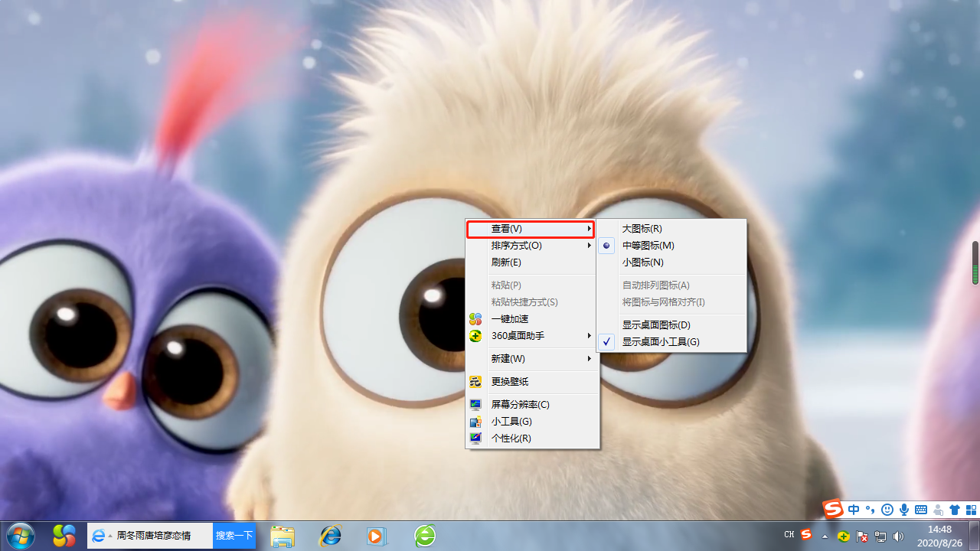Viewport: 980px width, 551px height.
Task: Click the disabled 将图标与网格对齐(I) entry
Action: click(x=671, y=302)
